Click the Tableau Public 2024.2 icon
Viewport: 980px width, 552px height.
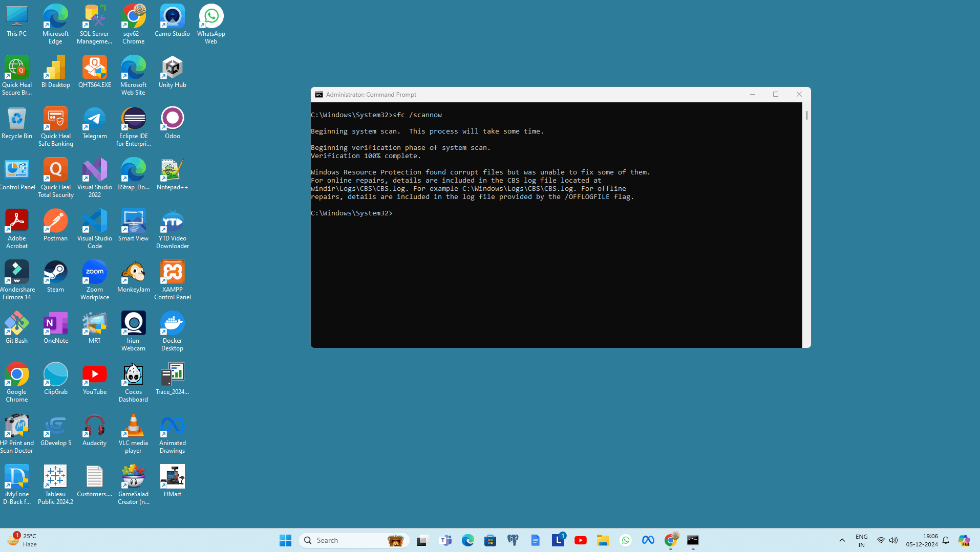point(55,484)
